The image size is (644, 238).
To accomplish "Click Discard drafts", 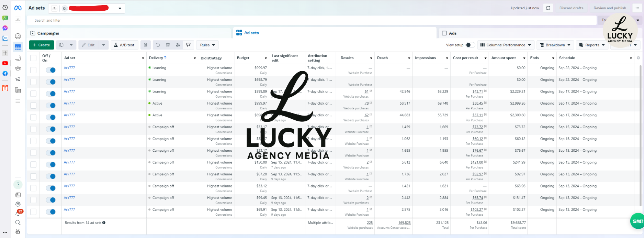I will [x=571, y=8].
